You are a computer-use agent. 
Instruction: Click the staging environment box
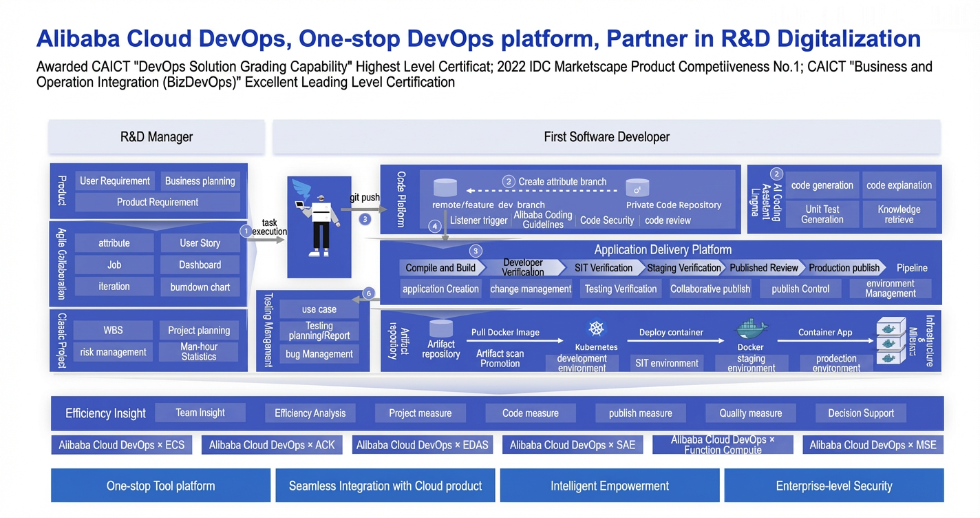pos(752,363)
